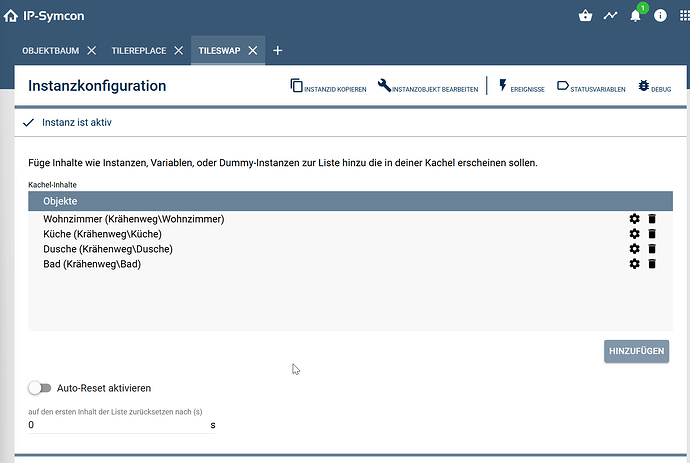The image size is (690, 463).
Task: Click the IP-Symcon home icon
Action: point(11,16)
